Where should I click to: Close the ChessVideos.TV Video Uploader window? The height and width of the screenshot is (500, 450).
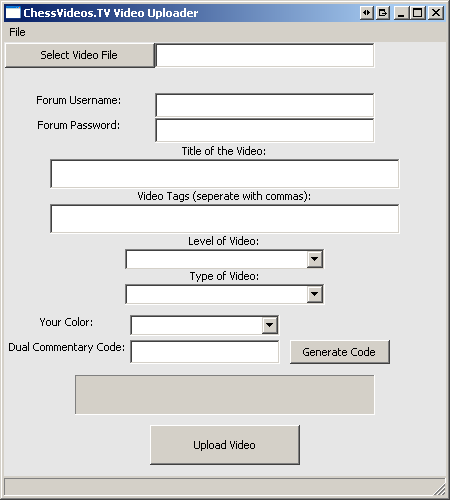pyautogui.click(x=436, y=13)
